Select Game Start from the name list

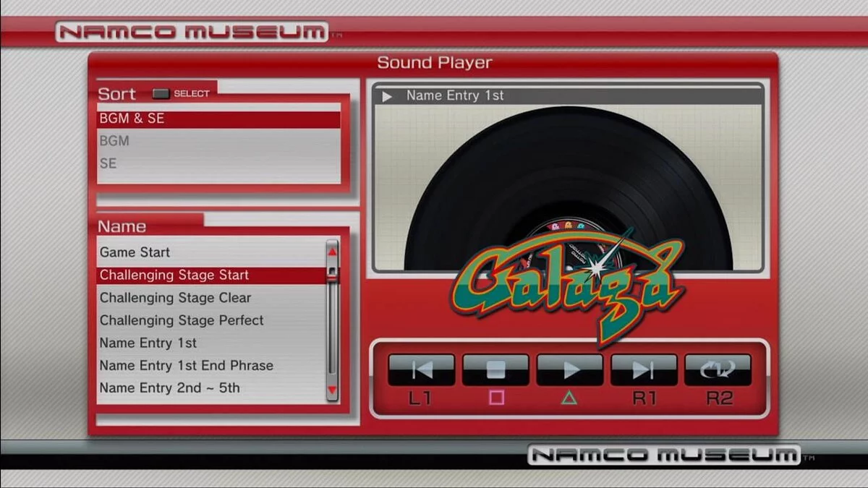[x=211, y=252]
